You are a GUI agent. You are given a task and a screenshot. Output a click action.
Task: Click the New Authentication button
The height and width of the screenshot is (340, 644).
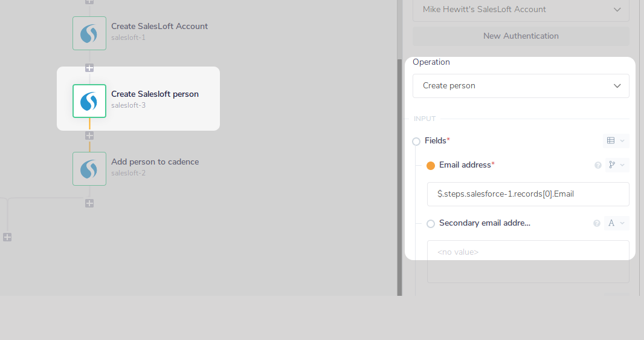point(521,36)
